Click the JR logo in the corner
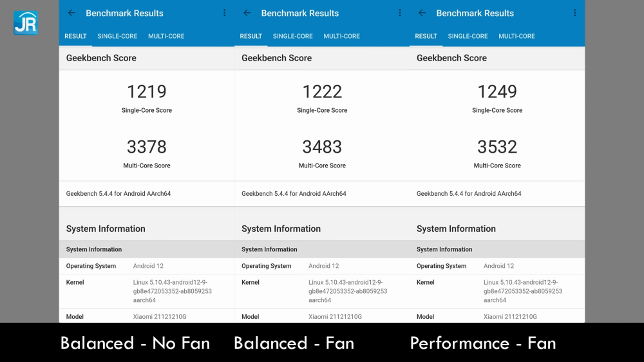 click(26, 23)
